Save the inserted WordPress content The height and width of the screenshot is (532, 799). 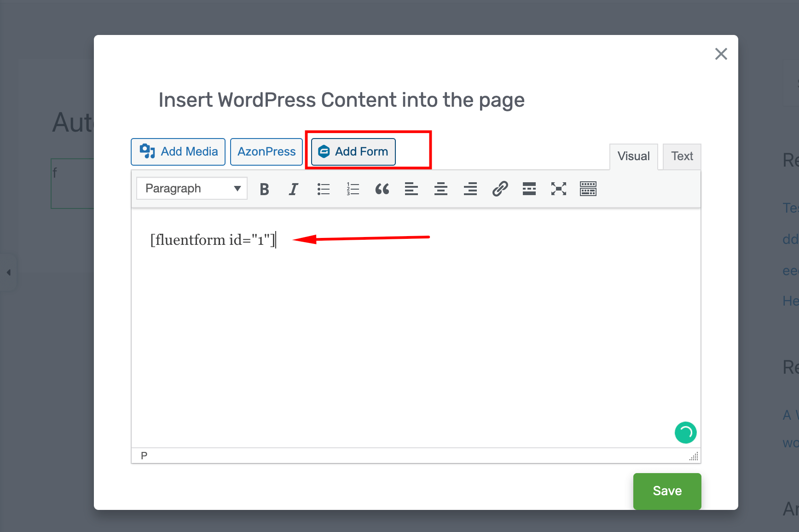point(667,491)
